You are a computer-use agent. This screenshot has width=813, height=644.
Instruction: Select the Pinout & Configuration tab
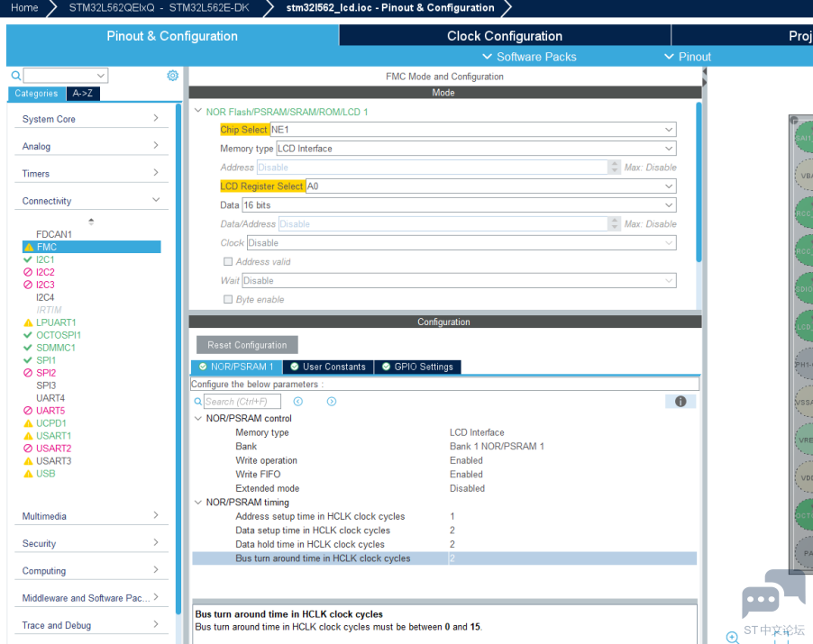172,36
